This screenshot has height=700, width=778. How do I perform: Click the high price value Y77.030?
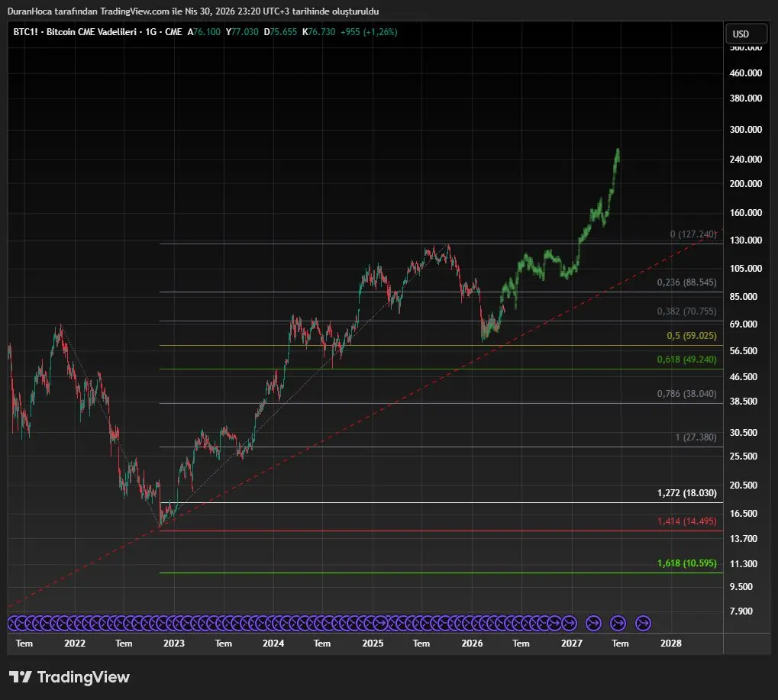coord(242,32)
